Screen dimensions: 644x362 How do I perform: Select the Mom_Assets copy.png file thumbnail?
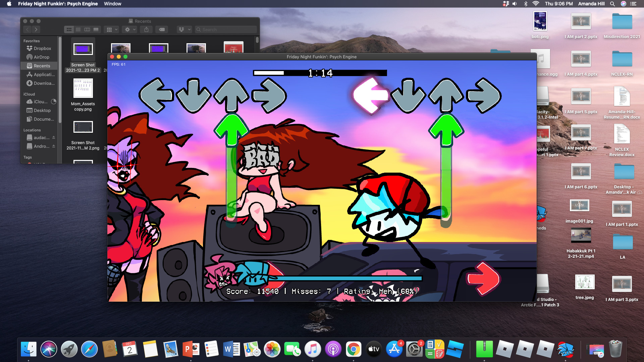(x=83, y=88)
